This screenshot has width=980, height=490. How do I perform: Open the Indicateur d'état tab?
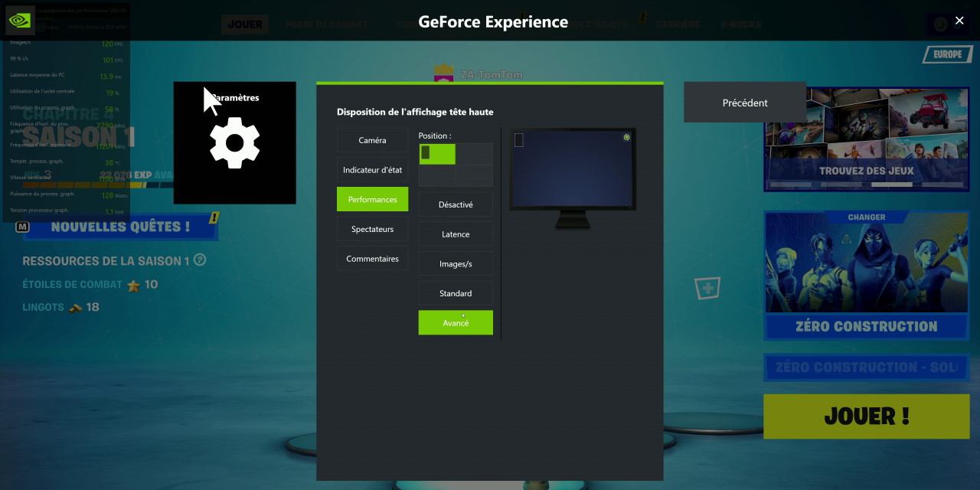[x=372, y=170]
